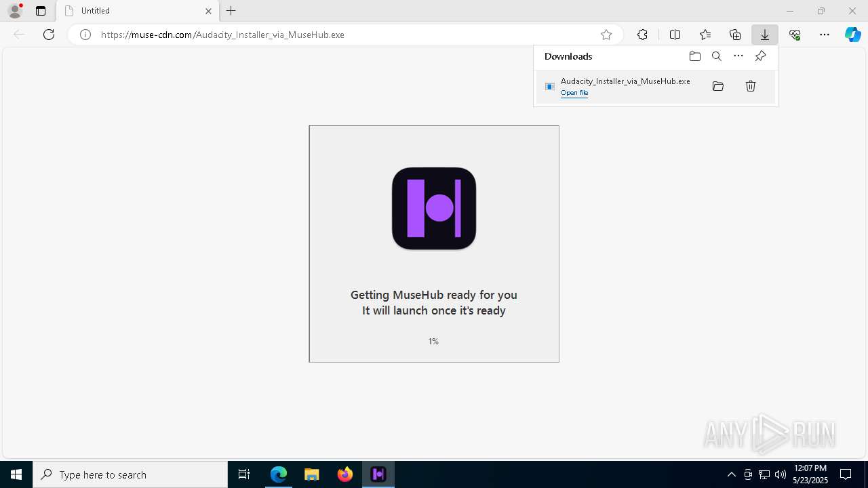
Task: Switch to MuseHub installer on taskbar
Action: [378, 474]
